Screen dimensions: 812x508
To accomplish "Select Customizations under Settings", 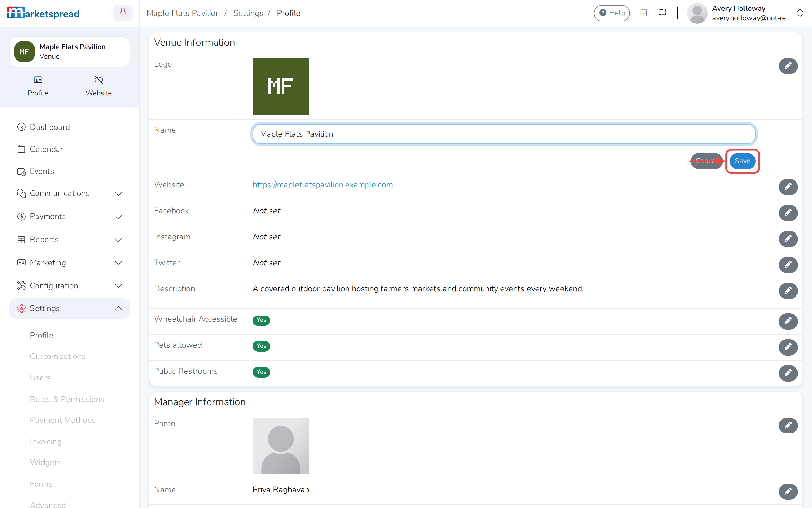I will point(58,356).
